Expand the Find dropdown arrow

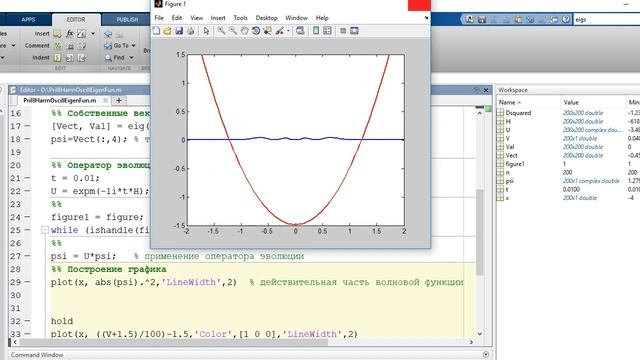click(131, 58)
